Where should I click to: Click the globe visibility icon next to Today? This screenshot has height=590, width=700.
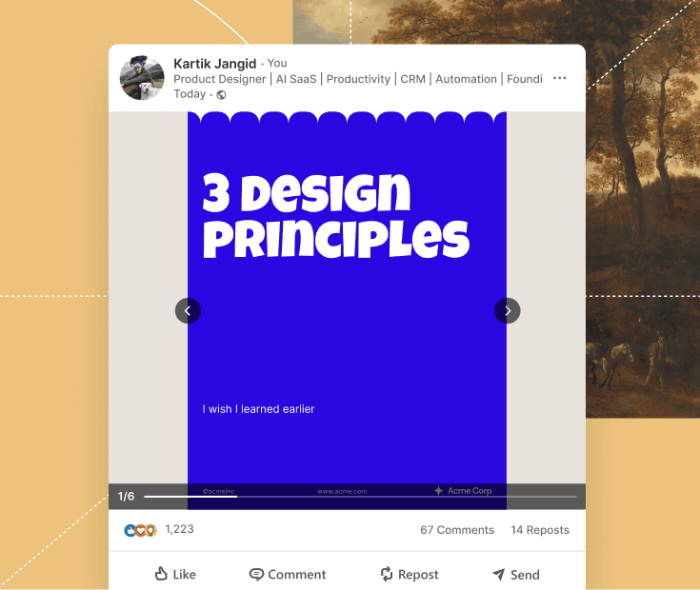[x=221, y=94]
